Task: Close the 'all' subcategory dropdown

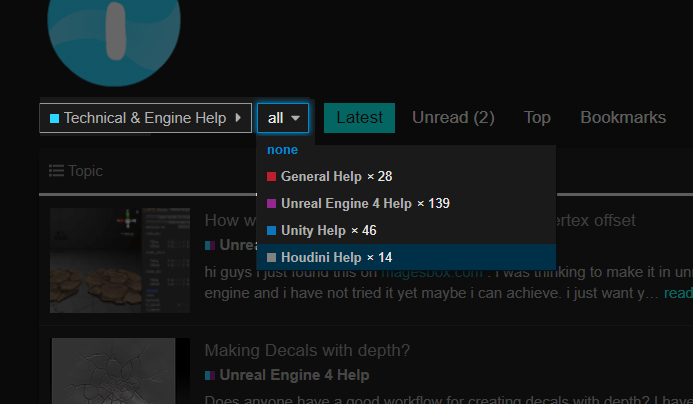Action: (x=283, y=118)
